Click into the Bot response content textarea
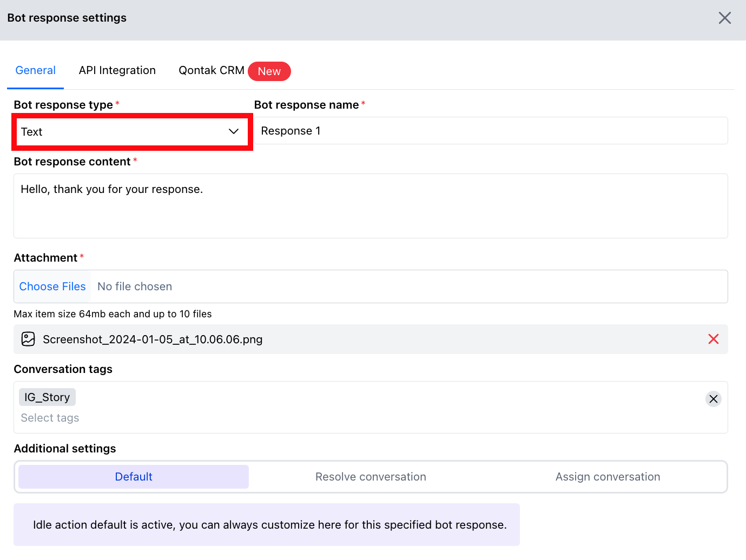Viewport: 746px width, 560px height. tap(371, 206)
